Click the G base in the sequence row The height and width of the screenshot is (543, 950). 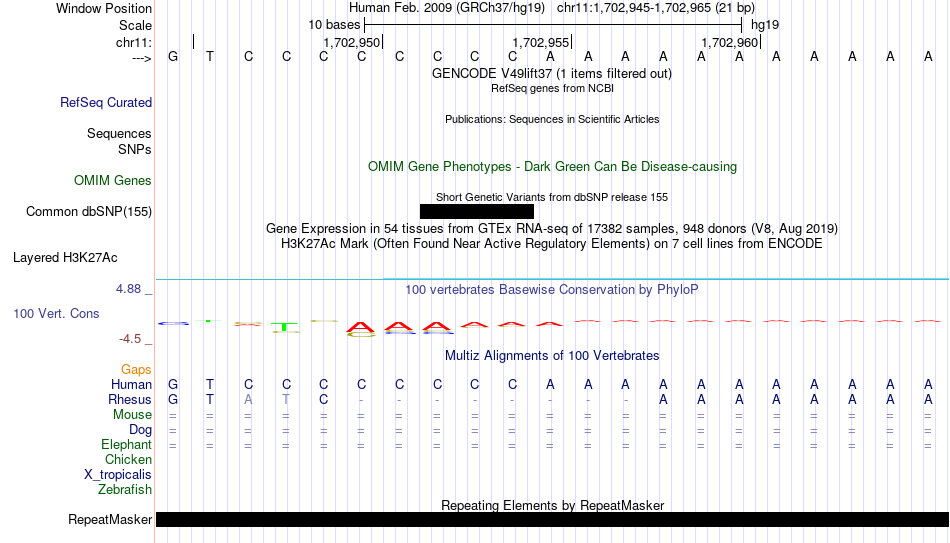[173, 56]
